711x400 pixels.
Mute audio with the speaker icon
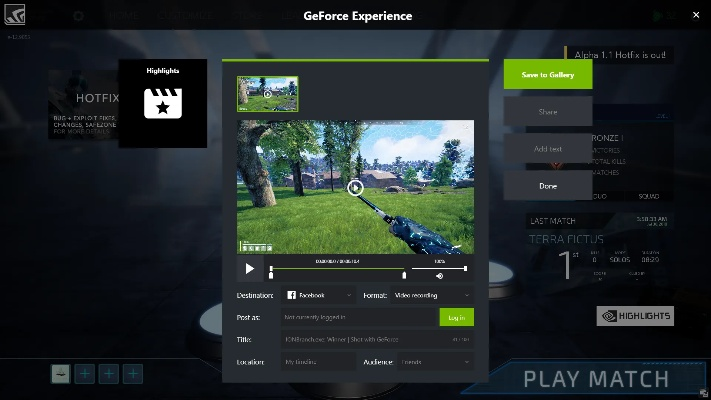pos(440,275)
